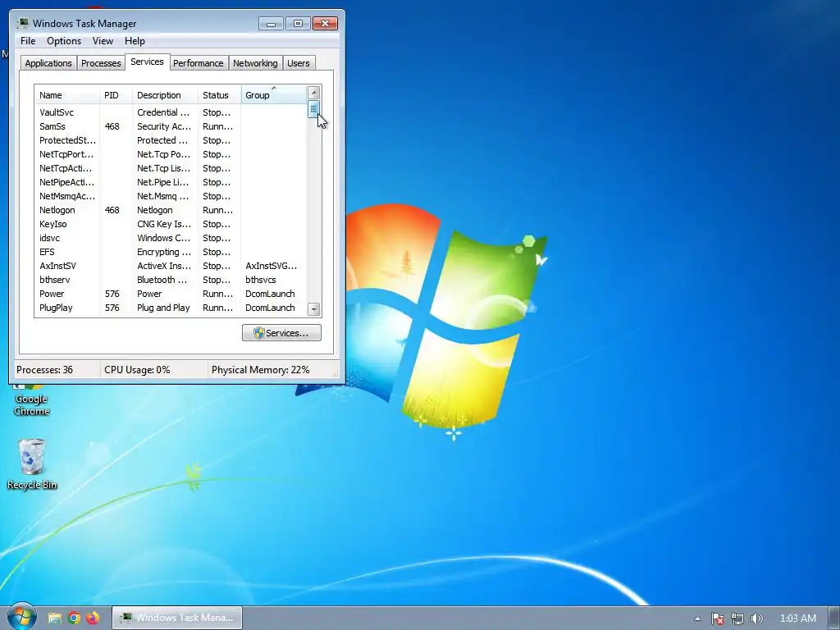The width and height of the screenshot is (840, 630).
Task: Click the Task Manager title bar icon
Action: click(x=22, y=23)
